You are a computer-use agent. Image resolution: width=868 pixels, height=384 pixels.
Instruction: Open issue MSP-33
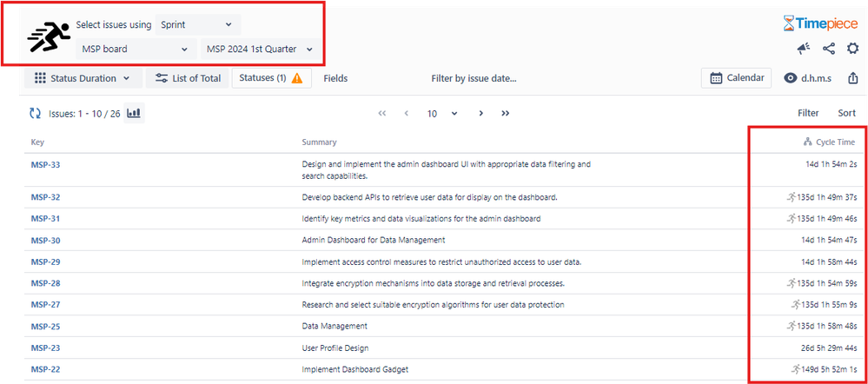(45, 164)
